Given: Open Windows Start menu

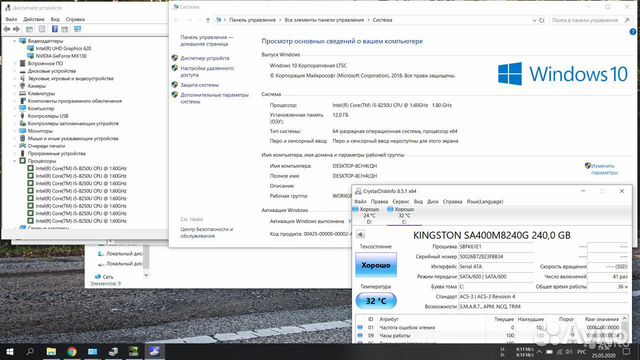Looking at the screenshot, I should [x=10, y=351].
